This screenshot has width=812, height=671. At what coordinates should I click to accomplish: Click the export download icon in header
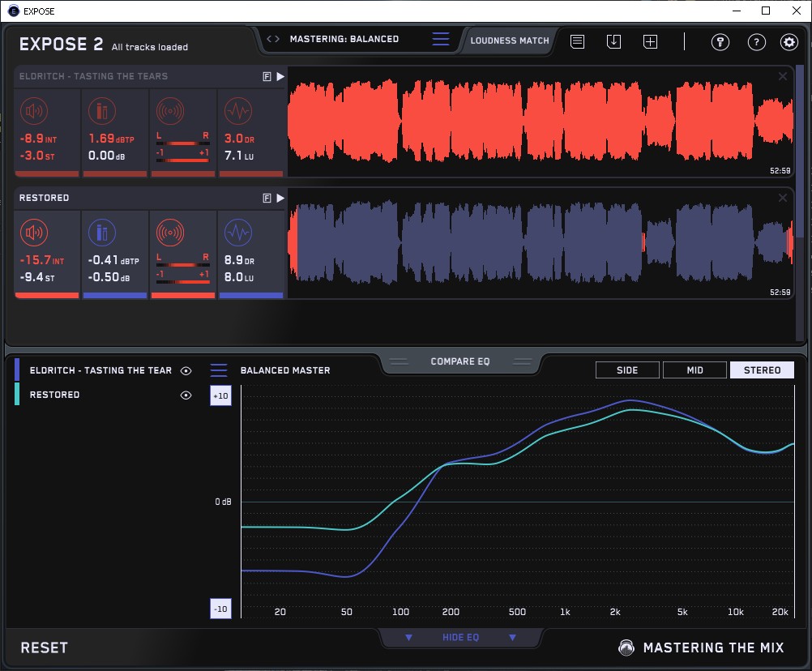click(x=614, y=41)
